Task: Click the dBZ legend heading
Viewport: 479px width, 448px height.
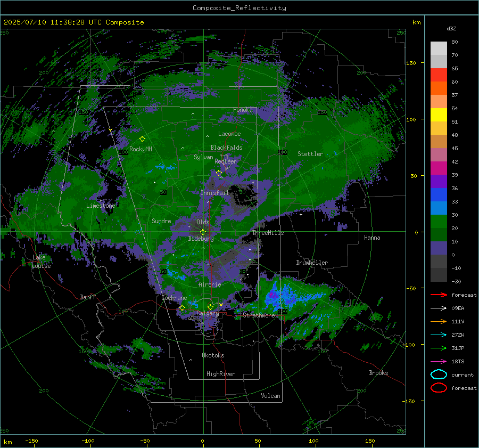Action: [x=451, y=28]
